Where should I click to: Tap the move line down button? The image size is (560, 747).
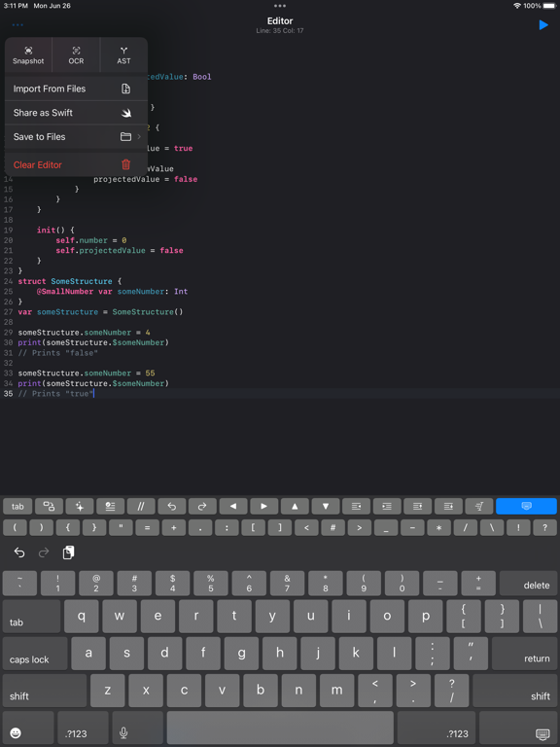point(448,506)
